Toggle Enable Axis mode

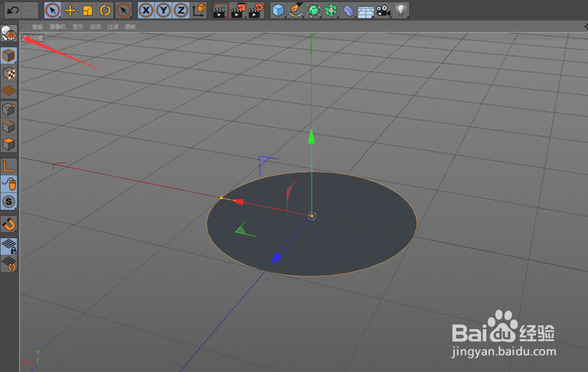coord(9,166)
